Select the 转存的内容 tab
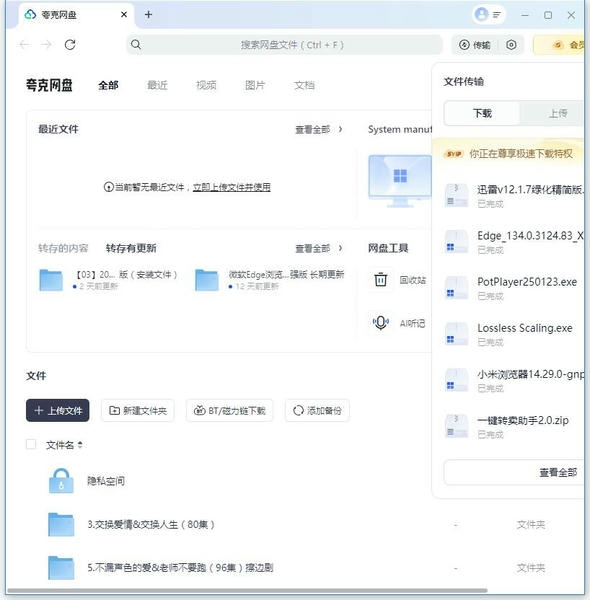The height and width of the screenshot is (600, 590). 63,248
